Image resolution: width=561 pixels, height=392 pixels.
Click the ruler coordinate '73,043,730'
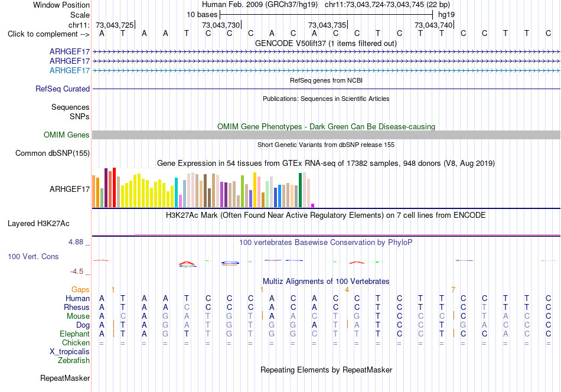pyautogui.click(x=221, y=25)
